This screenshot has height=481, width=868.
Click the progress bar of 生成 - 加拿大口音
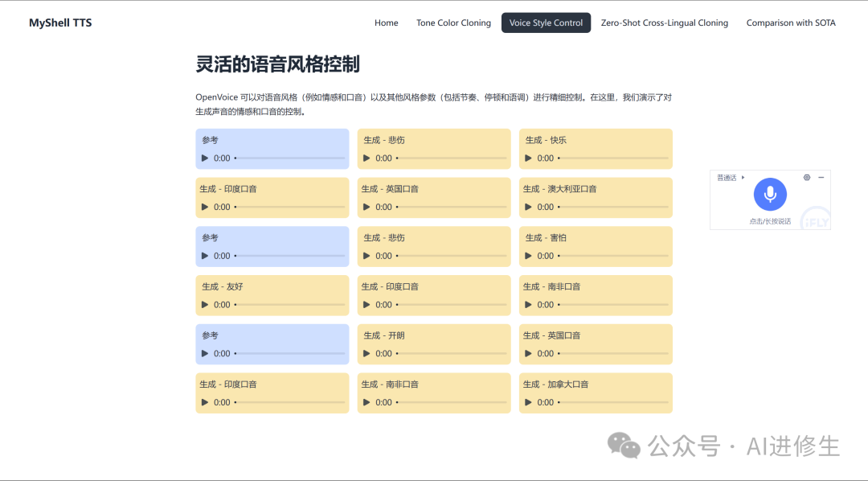613,402
